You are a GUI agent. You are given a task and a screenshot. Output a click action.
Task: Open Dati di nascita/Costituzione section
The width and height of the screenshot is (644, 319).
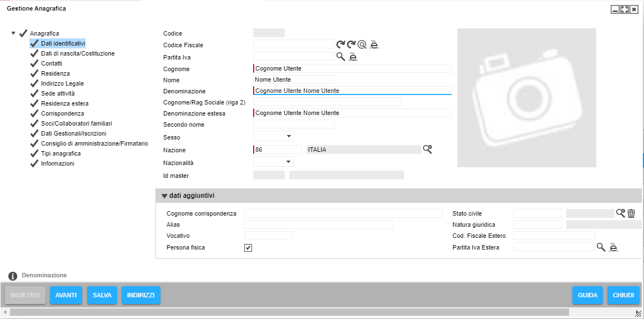[x=78, y=53]
